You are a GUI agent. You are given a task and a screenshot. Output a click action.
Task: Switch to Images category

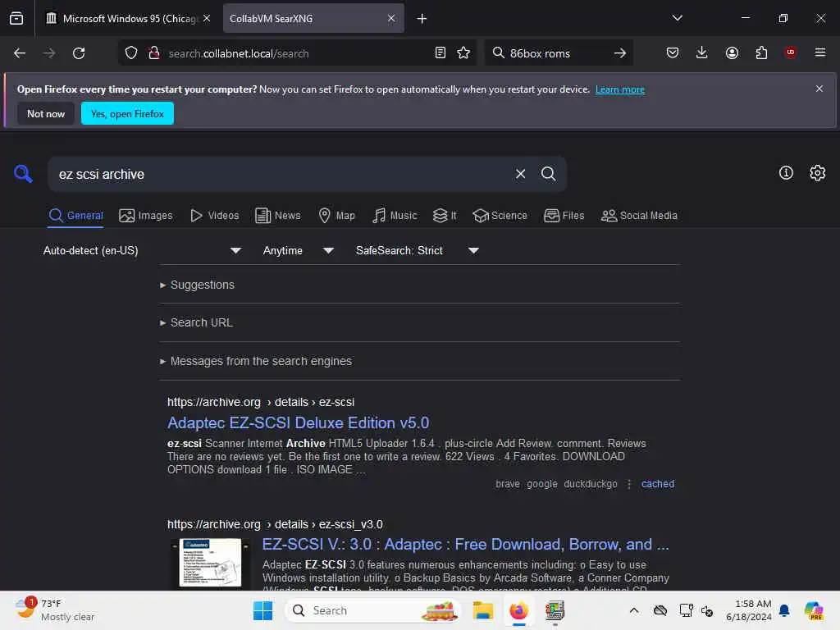[x=146, y=216]
